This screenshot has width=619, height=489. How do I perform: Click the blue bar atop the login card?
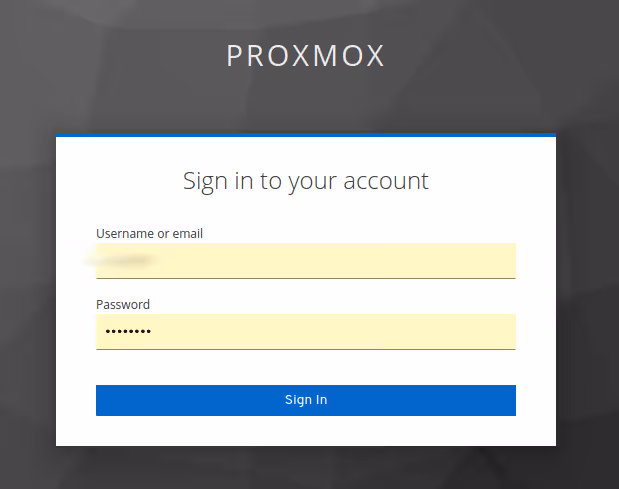pos(305,135)
